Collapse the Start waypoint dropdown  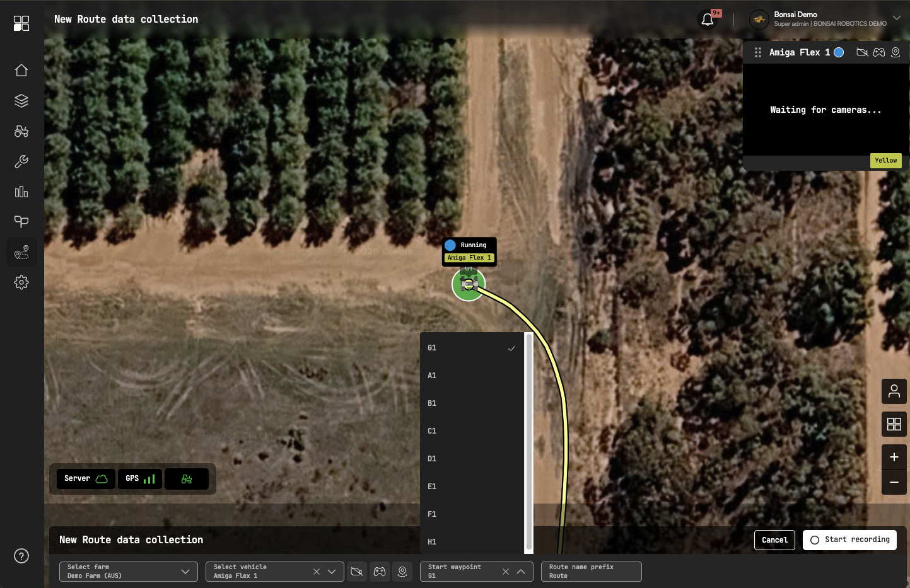tap(521, 572)
